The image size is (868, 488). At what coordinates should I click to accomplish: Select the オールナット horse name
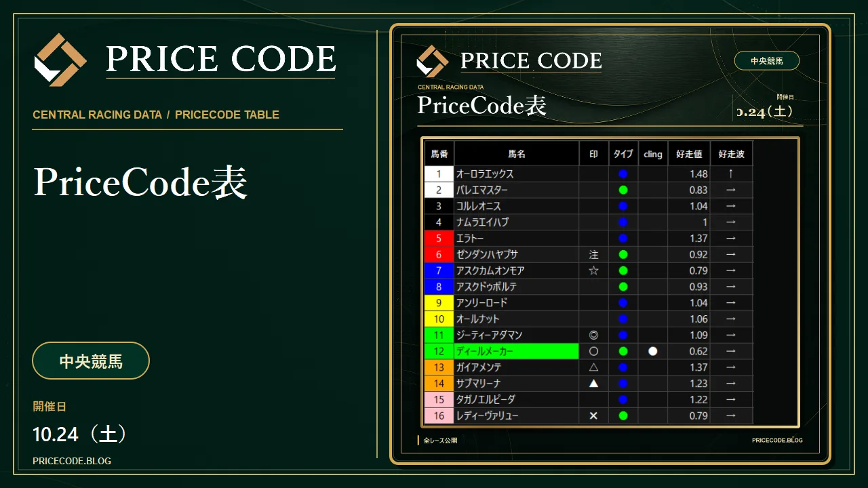478,319
